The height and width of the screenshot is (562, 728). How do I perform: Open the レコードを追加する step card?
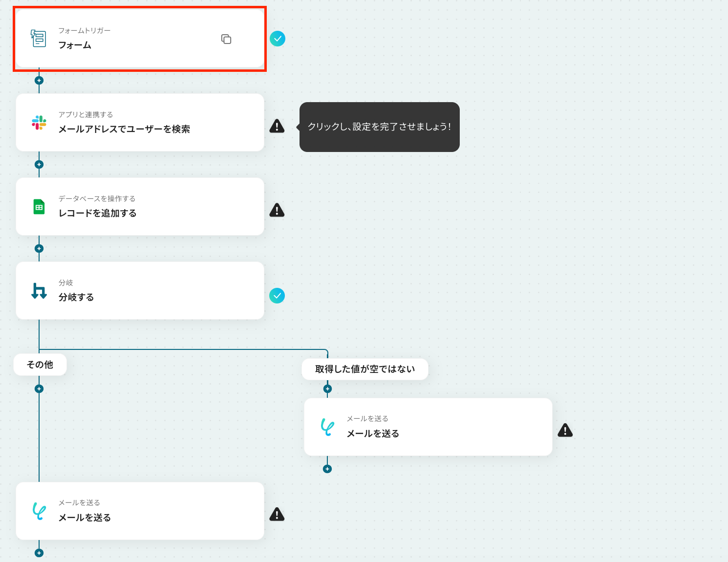[140, 207]
